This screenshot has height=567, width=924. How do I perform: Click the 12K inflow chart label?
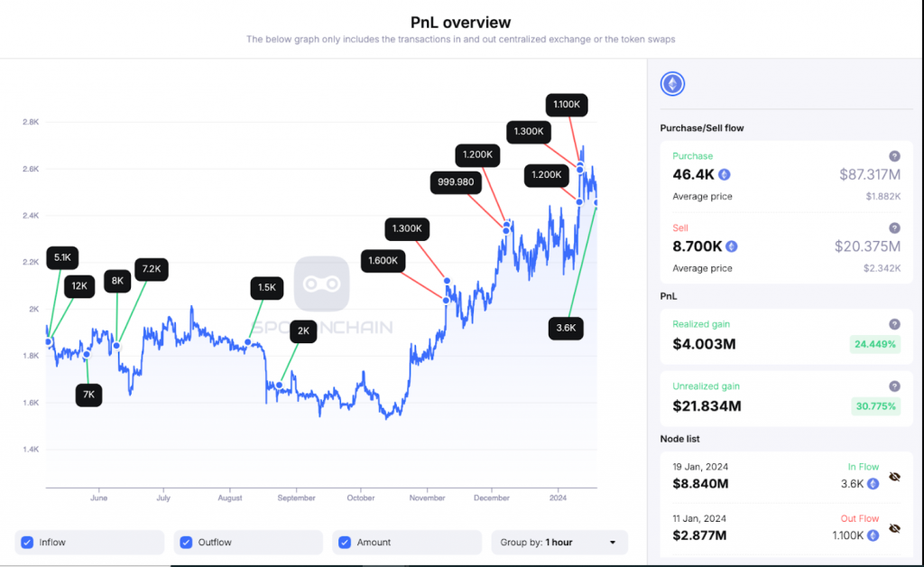(79, 286)
